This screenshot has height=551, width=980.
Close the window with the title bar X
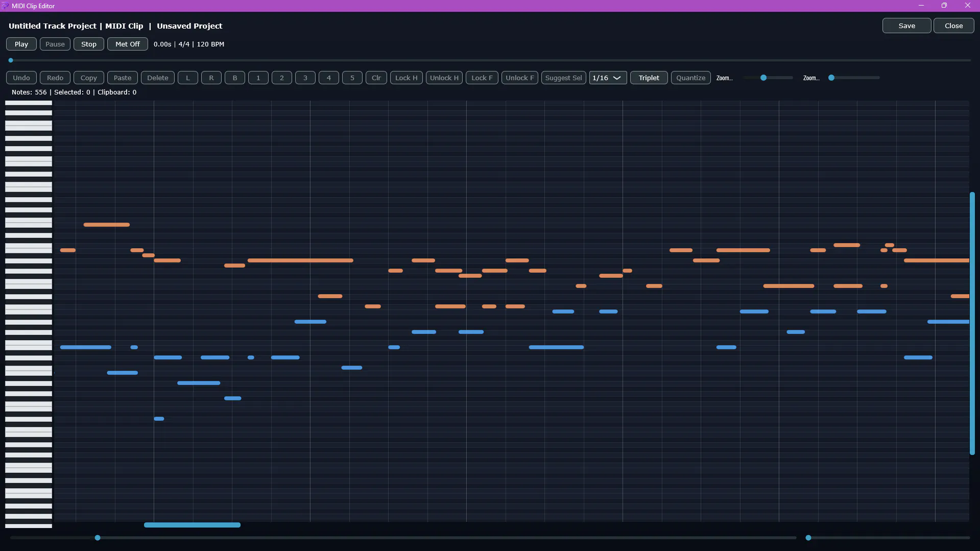[x=968, y=6]
